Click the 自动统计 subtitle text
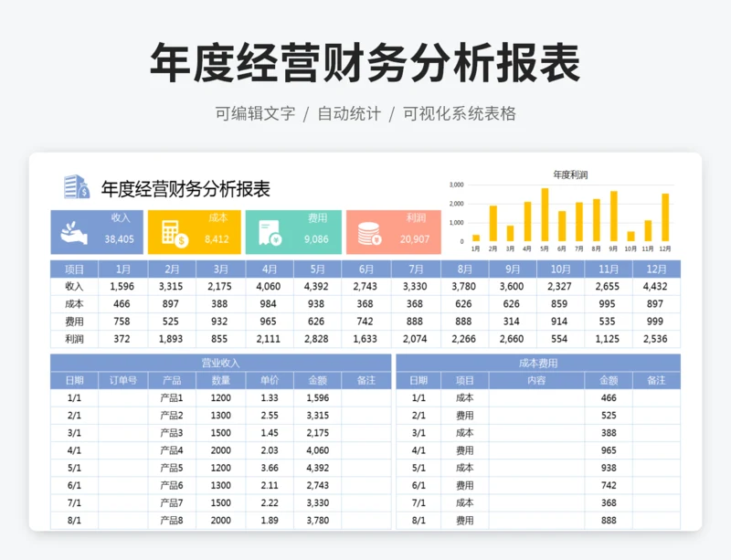The width and height of the screenshot is (731, 560). coord(349,113)
